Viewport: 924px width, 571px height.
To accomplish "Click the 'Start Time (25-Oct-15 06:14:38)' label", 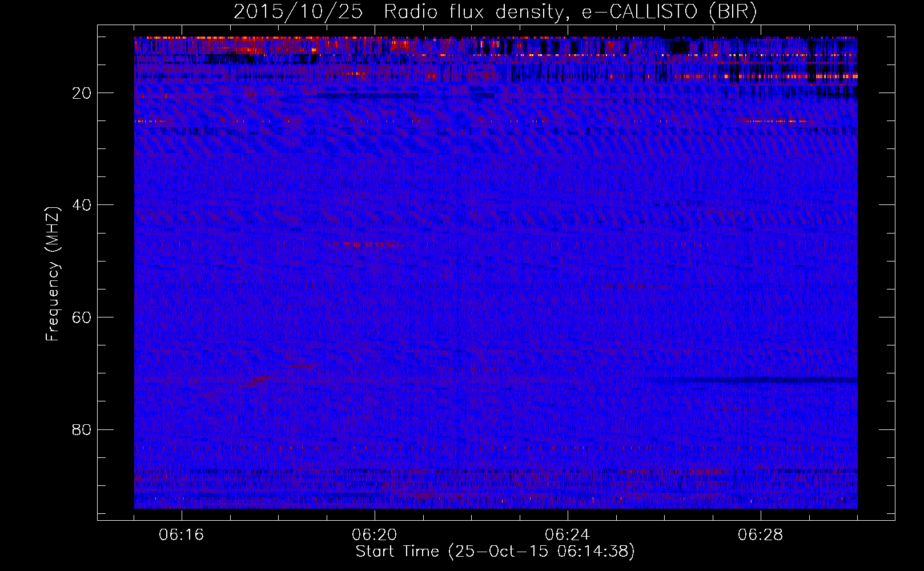I will [x=495, y=552].
